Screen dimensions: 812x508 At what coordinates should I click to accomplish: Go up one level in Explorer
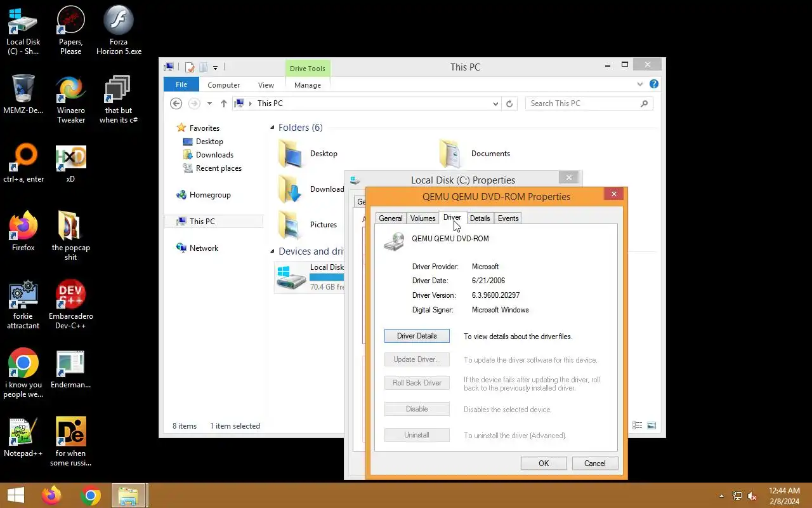coord(223,104)
